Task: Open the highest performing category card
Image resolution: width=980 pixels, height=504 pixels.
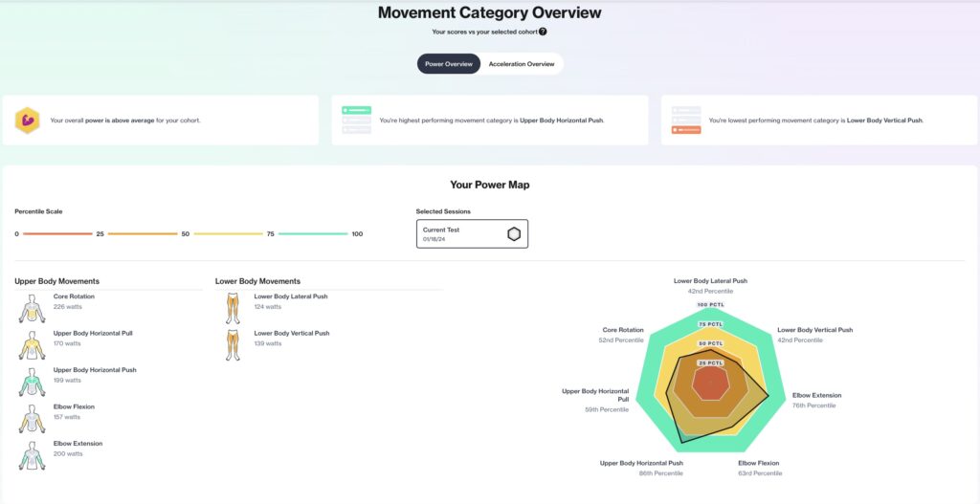Action: click(489, 120)
